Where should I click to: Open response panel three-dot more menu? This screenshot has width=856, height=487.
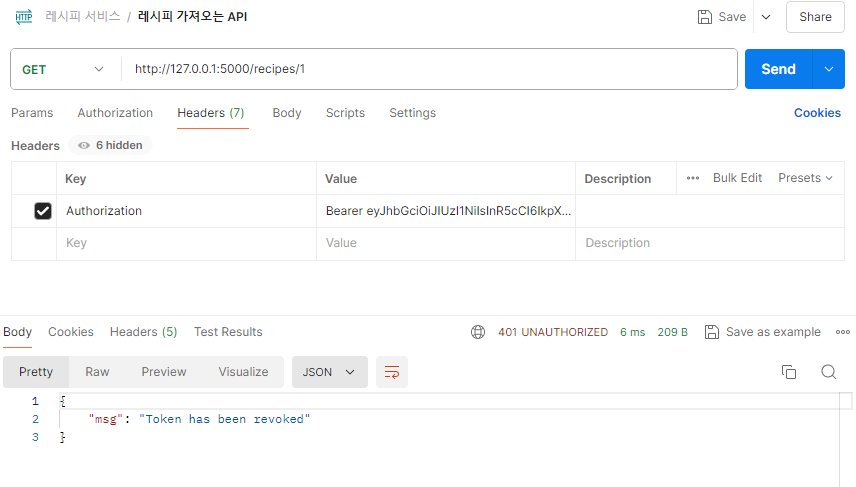[x=842, y=332]
